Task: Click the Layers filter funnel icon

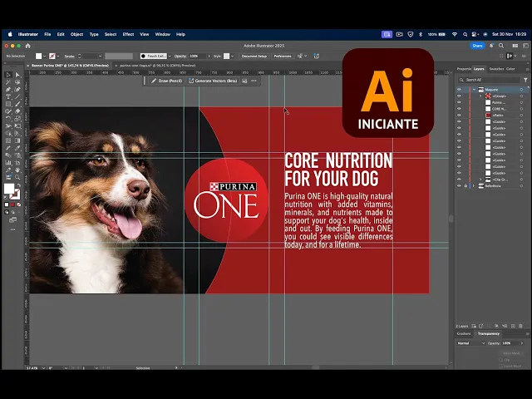Action: 525,80
